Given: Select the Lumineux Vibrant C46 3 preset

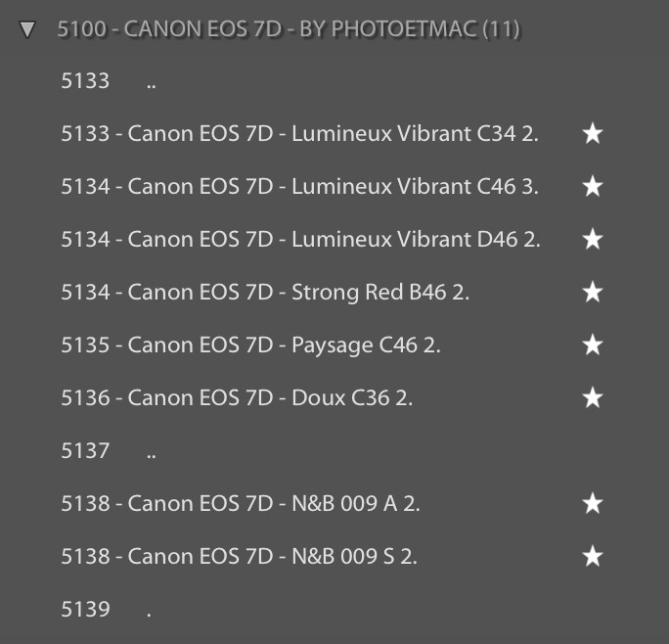Looking at the screenshot, I should [299, 187].
